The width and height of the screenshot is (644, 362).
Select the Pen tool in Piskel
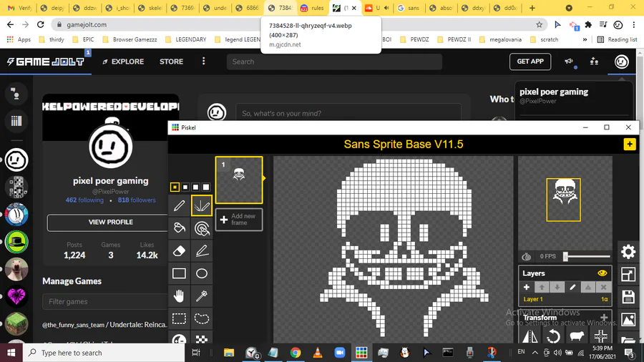179,205
